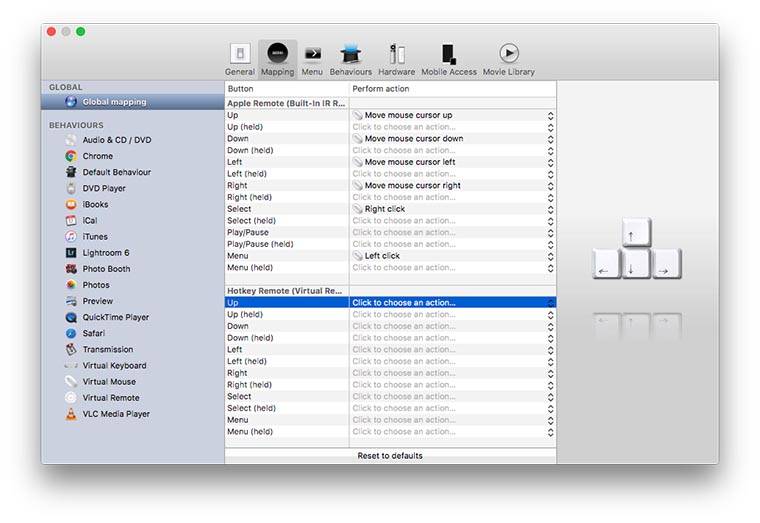Viewport: 760px width, 523px height.
Task: Click the Global mapping globe icon
Action: 71,102
